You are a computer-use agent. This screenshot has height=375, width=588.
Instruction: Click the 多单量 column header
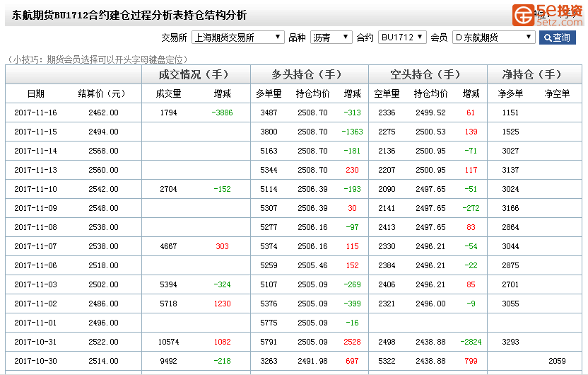coord(269,94)
